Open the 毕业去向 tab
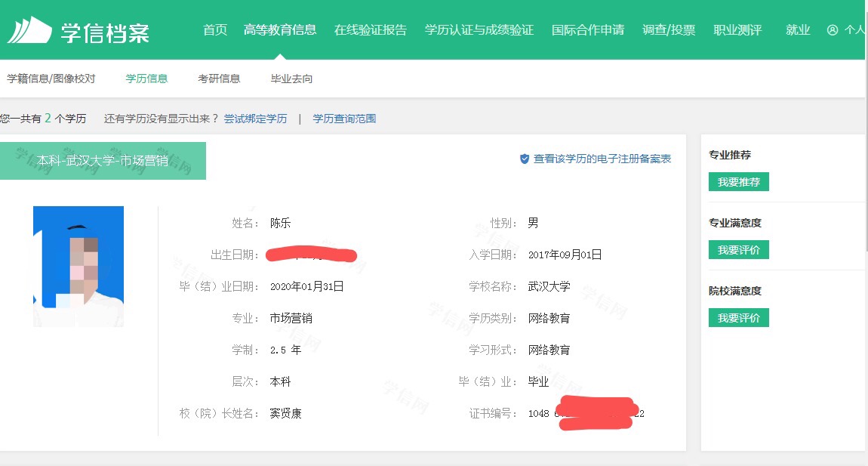The image size is (868, 466). 290,78
